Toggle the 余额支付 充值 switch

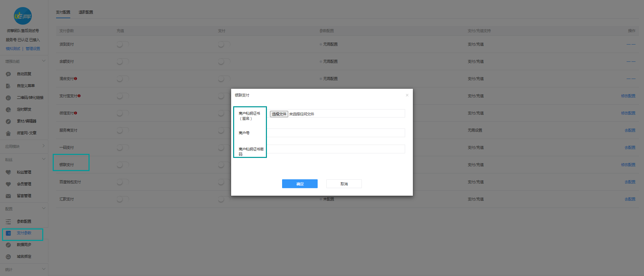(x=123, y=61)
